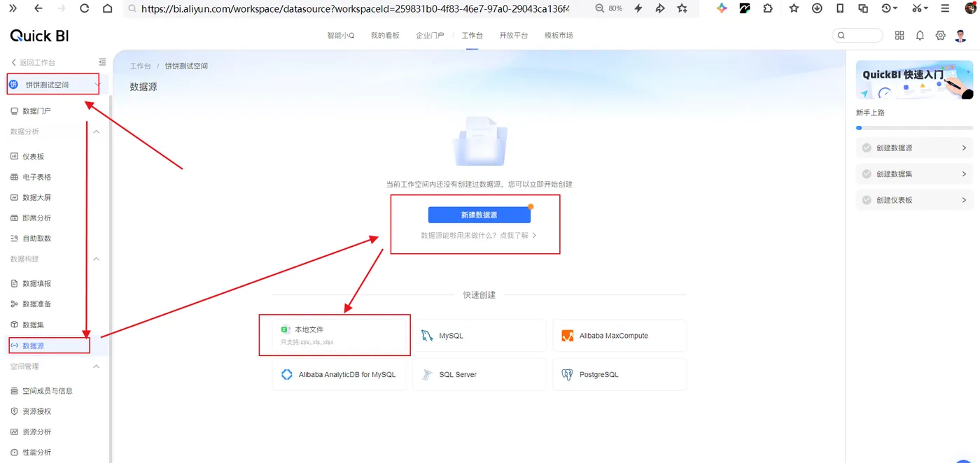Open the browser downloads icon
The height and width of the screenshot is (463, 980).
click(817, 8)
